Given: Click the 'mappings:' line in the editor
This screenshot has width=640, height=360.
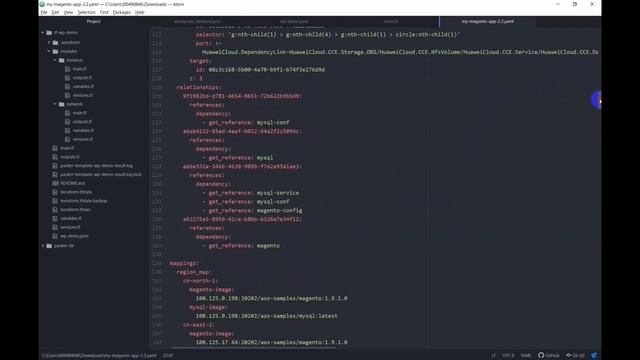Looking at the screenshot, I should coord(184,263).
